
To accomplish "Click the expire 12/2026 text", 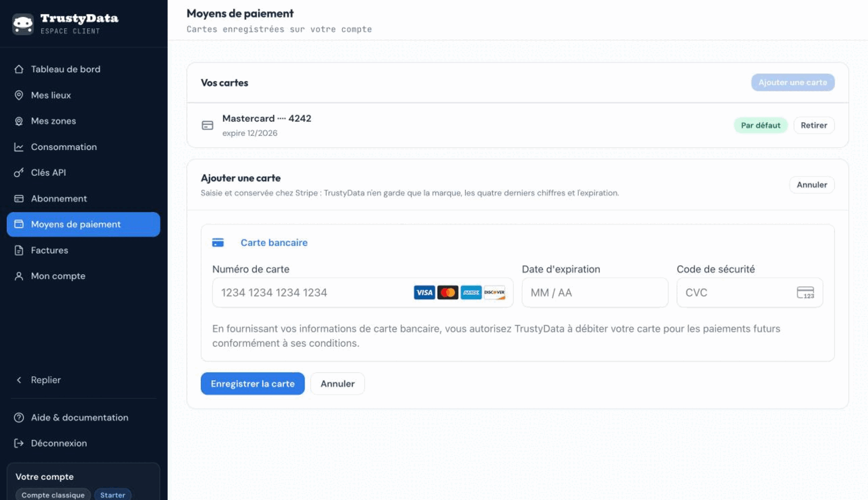I will pos(250,133).
